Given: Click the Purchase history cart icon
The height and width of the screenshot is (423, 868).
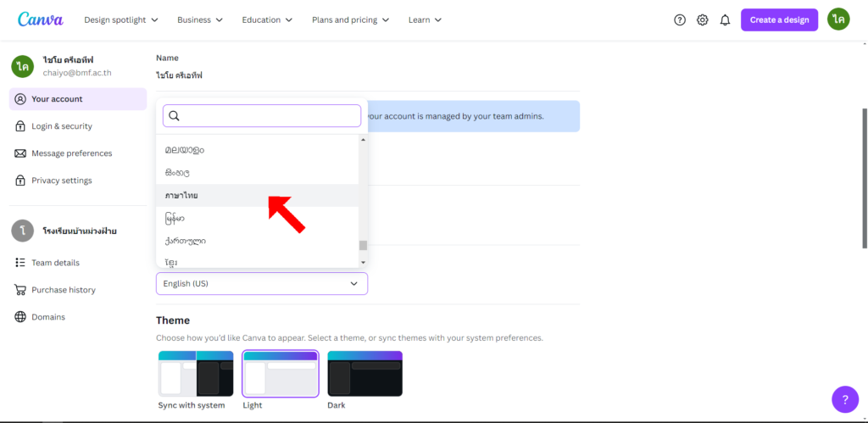Looking at the screenshot, I should coord(20,290).
